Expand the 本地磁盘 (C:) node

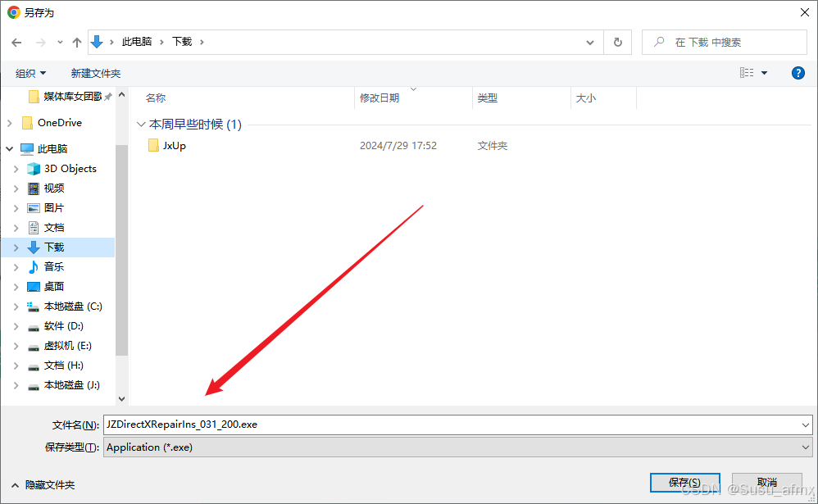click(x=16, y=306)
